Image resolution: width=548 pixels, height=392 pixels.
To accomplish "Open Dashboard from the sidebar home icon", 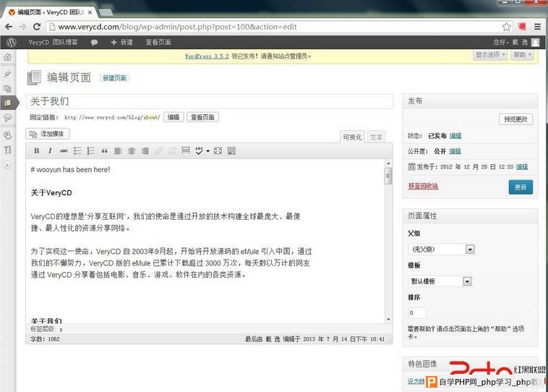I will (8, 57).
